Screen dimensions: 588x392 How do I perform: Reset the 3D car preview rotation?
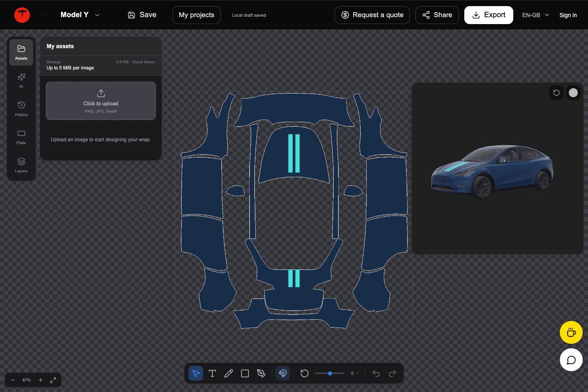pos(557,93)
